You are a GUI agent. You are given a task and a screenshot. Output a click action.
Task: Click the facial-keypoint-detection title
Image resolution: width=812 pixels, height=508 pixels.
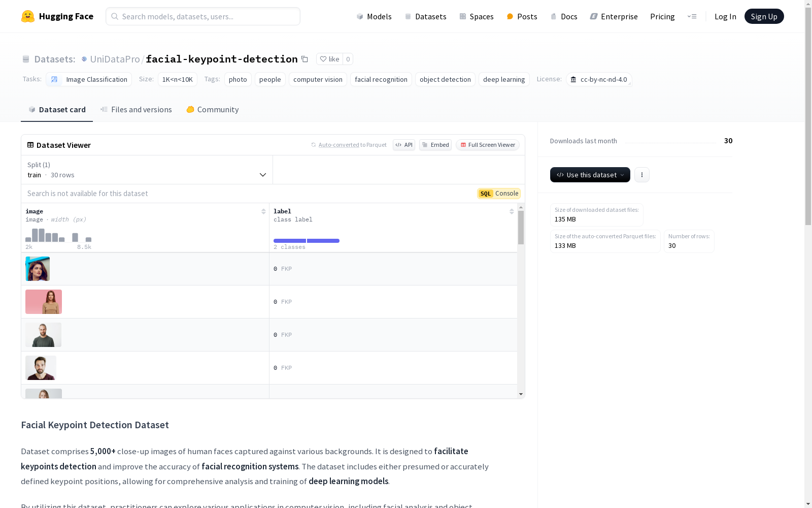[x=222, y=59]
